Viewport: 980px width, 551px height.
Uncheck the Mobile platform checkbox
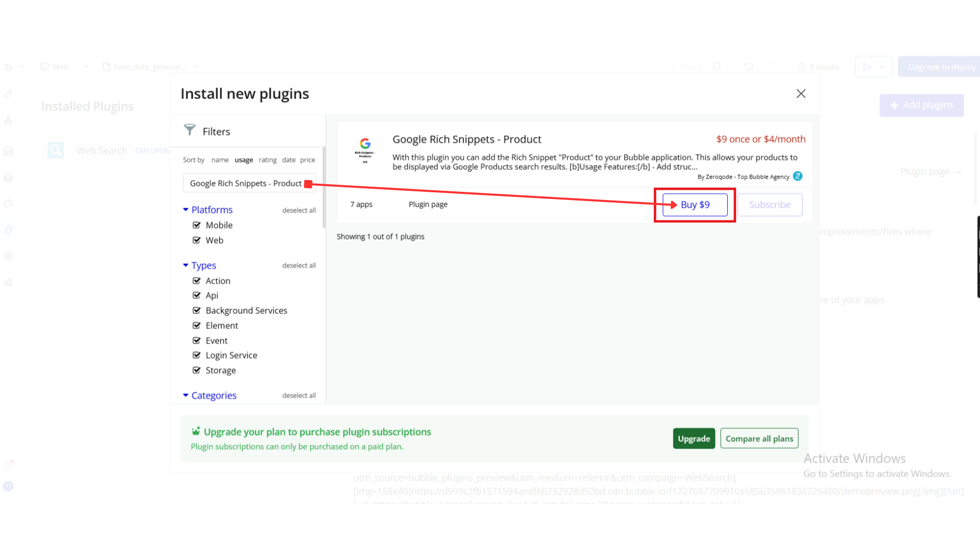coord(197,225)
